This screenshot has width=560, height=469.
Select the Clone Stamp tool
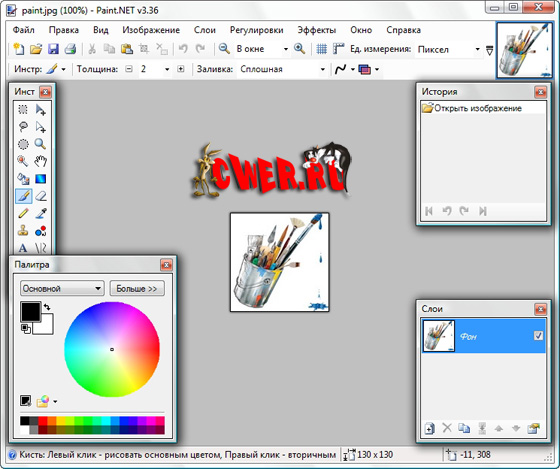(23, 230)
